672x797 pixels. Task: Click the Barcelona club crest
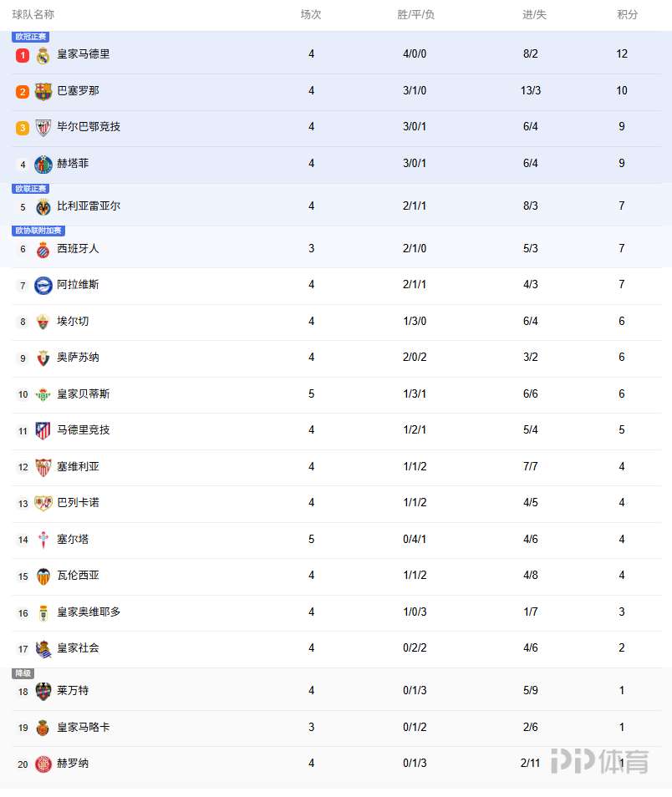(x=43, y=91)
